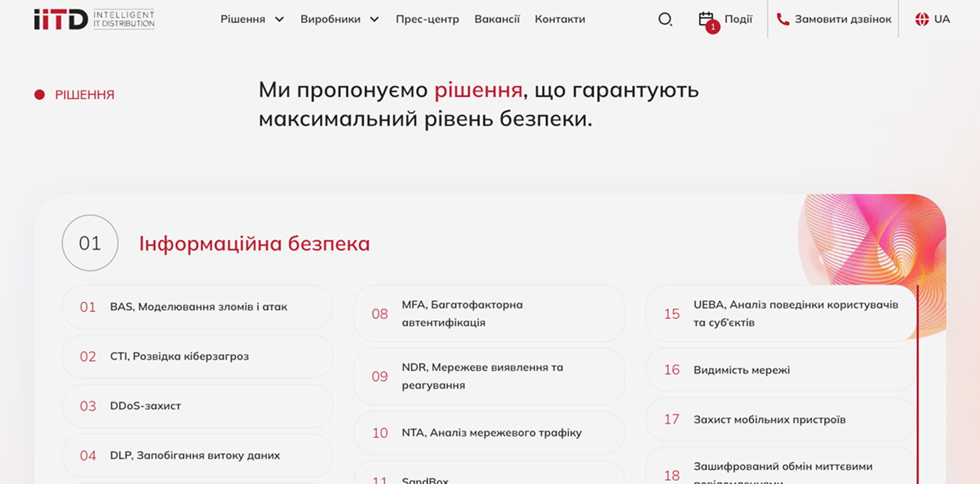Select BAS, Моделювання зломів і атак
Screen dimensions: 980x484
[197, 307]
